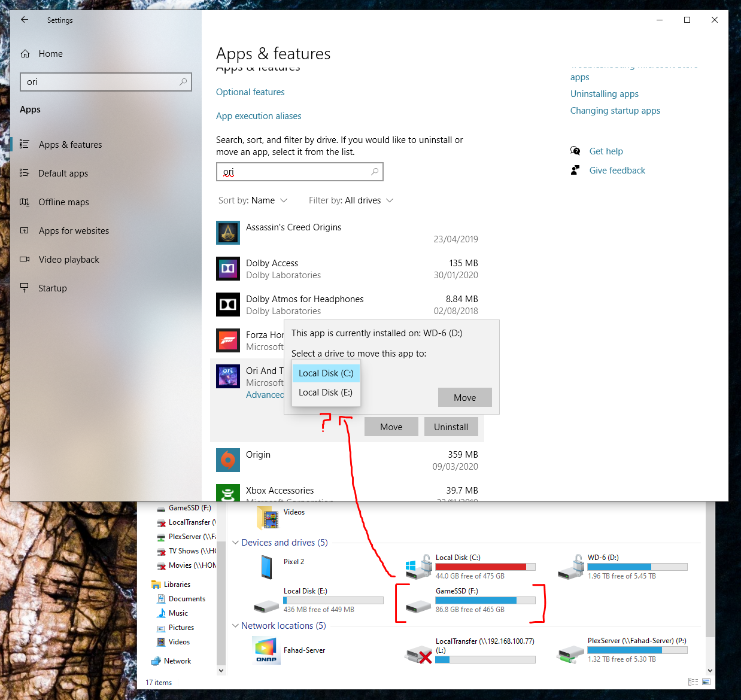741x700 pixels.
Task: Select the Ori app icon
Action: [x=228, y=376]
